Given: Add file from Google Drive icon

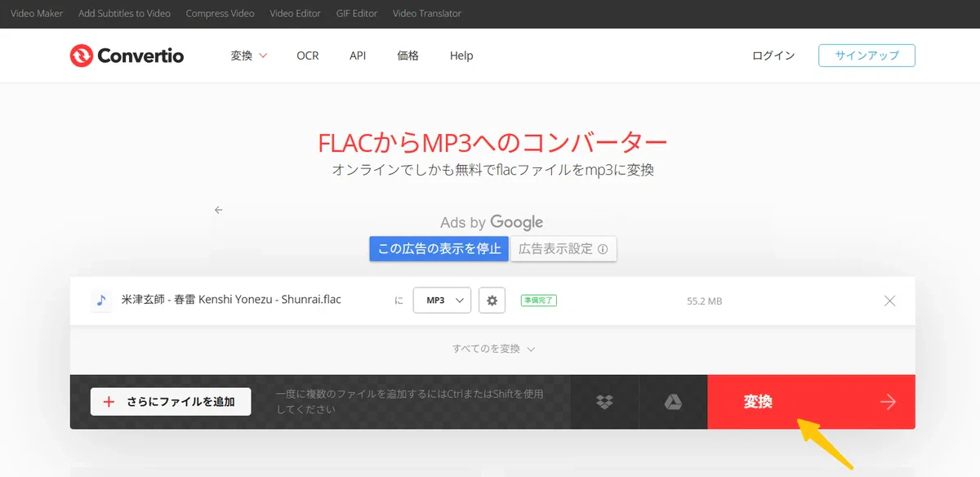Looking at the screenshot, I should click(x=673, y=402).
